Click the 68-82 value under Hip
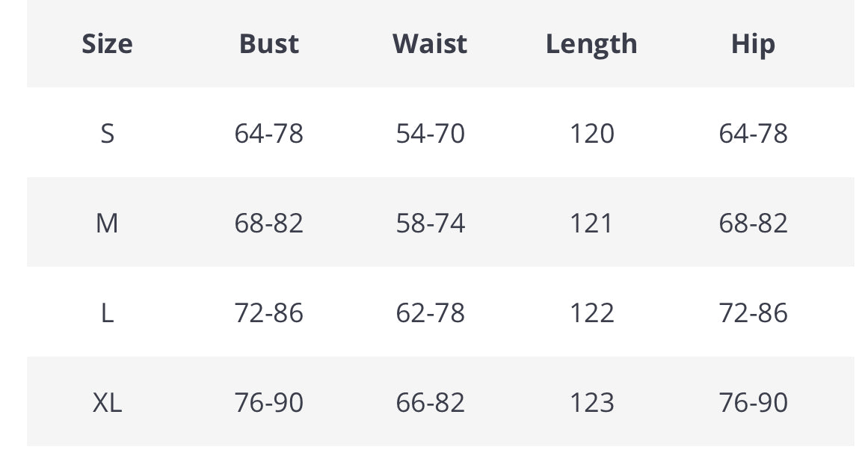 pos(753,224)
